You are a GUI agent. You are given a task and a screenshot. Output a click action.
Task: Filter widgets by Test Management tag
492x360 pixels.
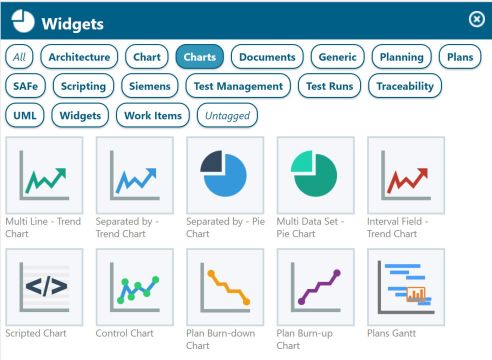[238, 86]
